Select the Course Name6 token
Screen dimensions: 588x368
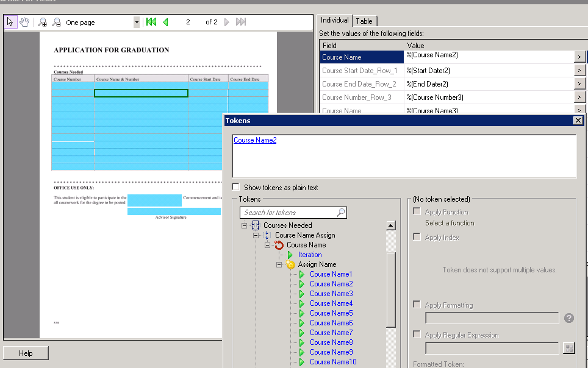click(x=331, y=323)
